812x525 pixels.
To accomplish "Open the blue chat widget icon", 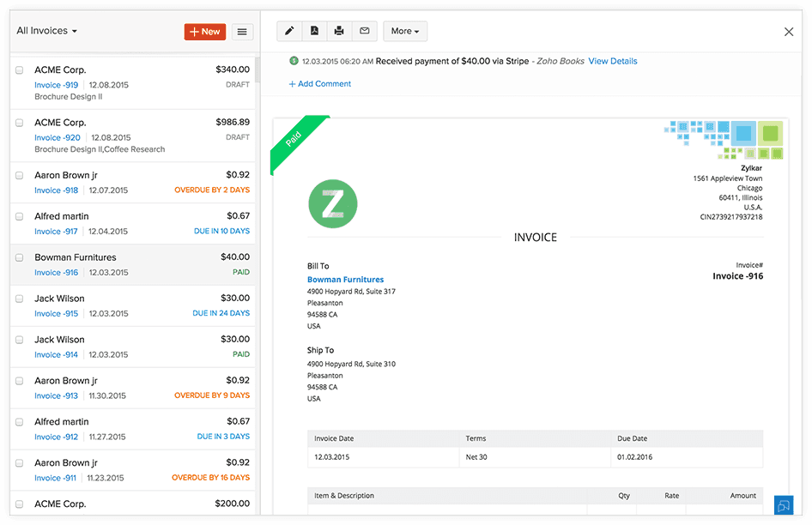I will [x=784, y=504].
